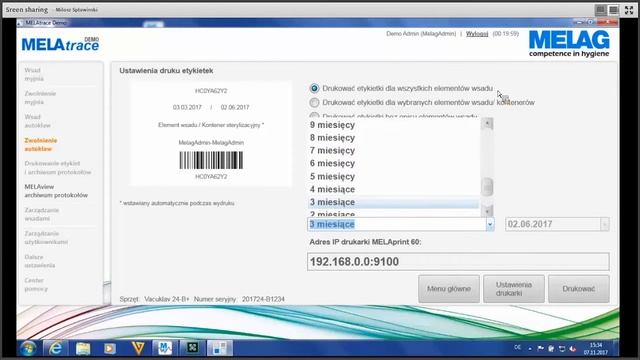Click the dropdown list scrollbar thumb
The image size is (640, 360).
tap(487, 187)
